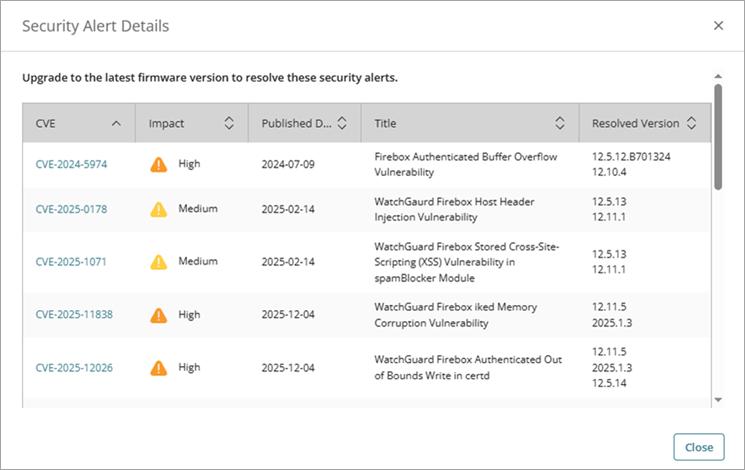
Task: Select the 2025-12-04 date for CVE-2025-11838
Action: pyautogui.click(x=288, y=315)
